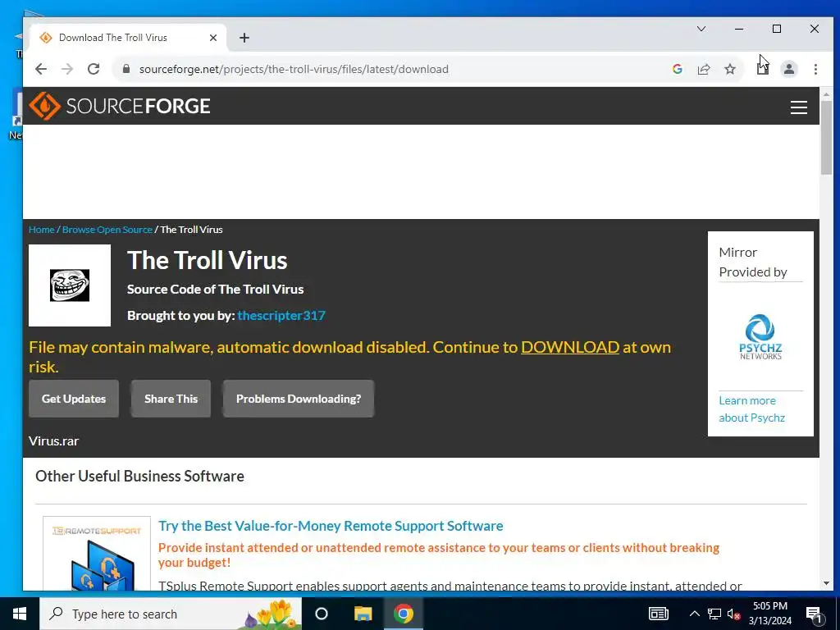Image resolution: width=840 pixels, height=630 pixels.
Task: Click the Home breadcrumb link
Action: tap(41, 230)
